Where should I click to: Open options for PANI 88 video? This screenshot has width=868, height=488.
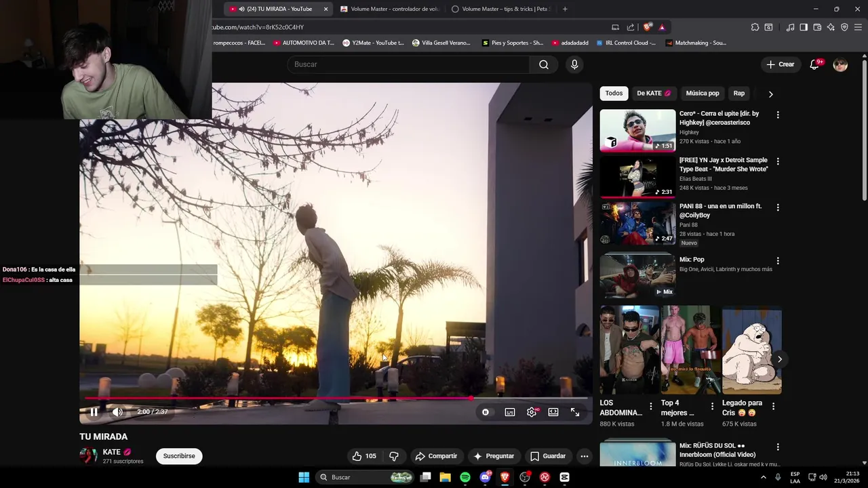tap(778, 207)
